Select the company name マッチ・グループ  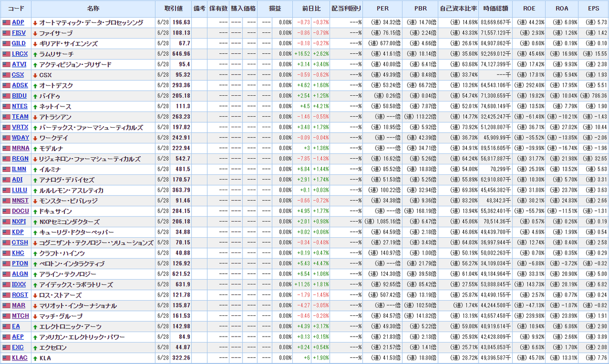[60, 316]
